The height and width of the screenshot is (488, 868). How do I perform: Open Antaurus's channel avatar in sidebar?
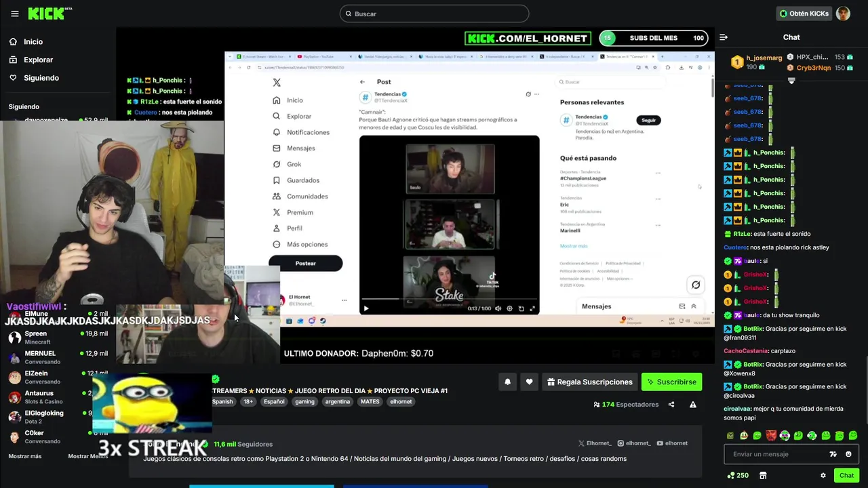pyautogui.click(x=14, y=397)
